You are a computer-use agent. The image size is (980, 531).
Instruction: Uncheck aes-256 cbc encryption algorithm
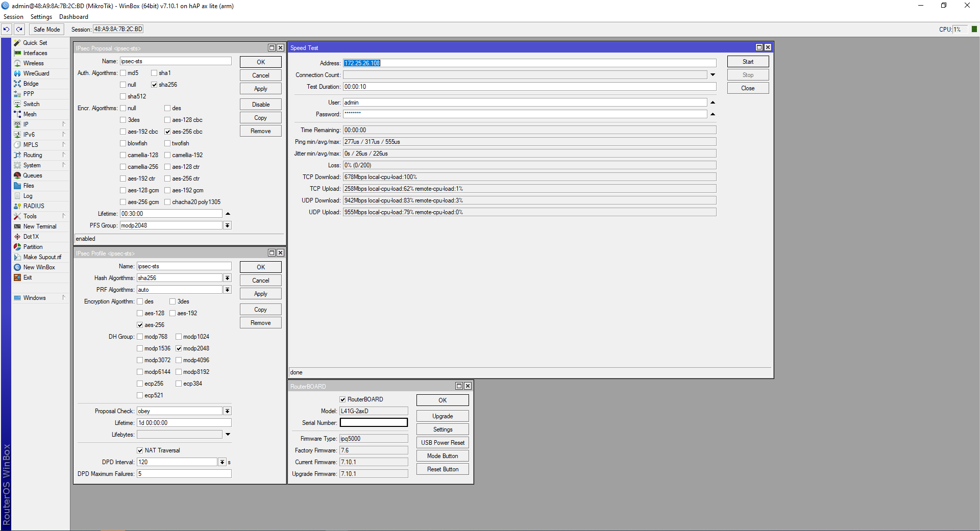tap(167, 132)
